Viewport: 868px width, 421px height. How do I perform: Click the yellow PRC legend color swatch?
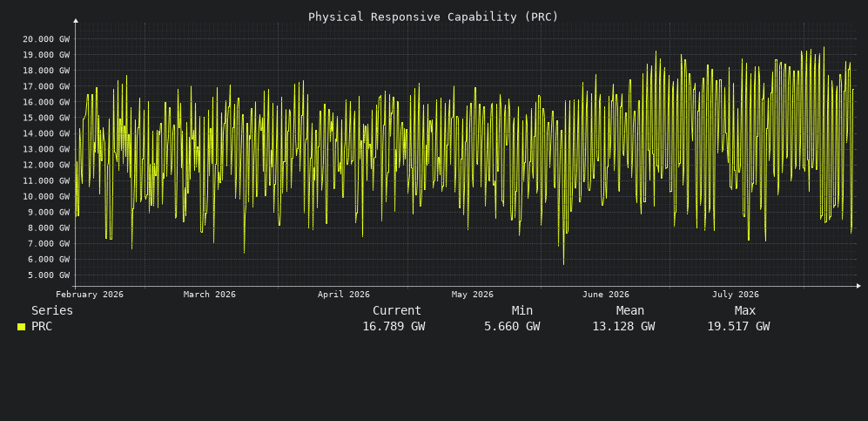coord(21,327)
